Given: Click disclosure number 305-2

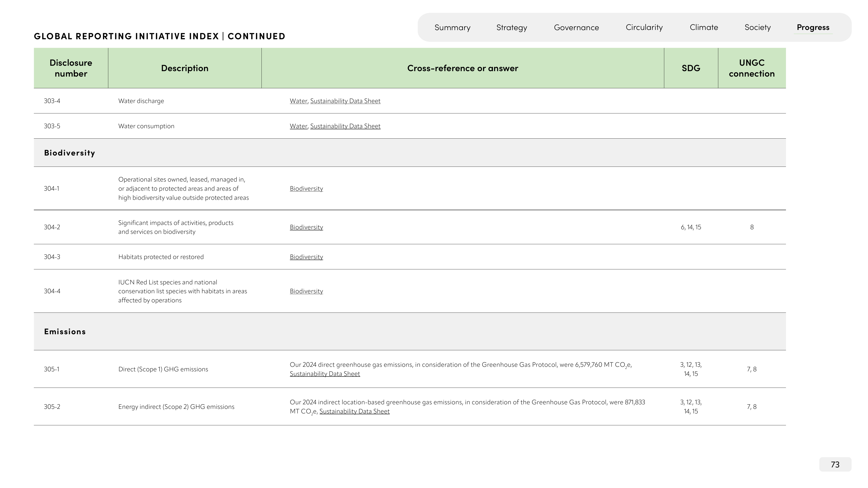Looking at the screenshot, I should pyautogui.click(x=52, y=406).
